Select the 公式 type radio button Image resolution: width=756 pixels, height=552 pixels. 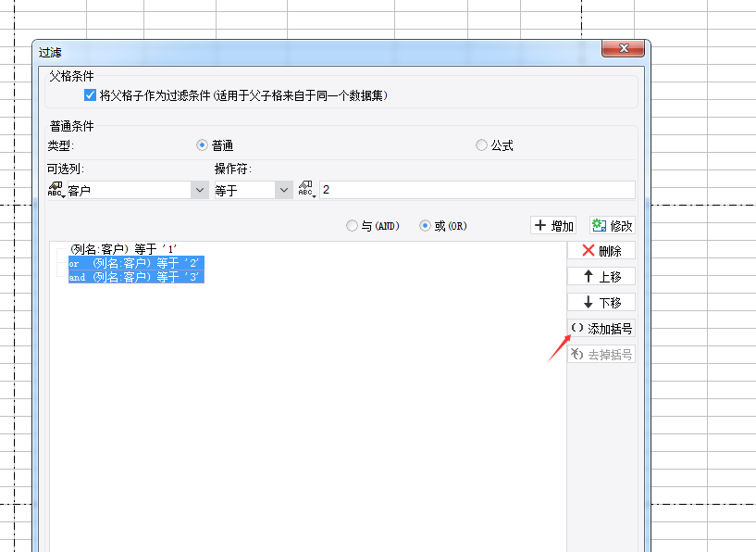tap(481, 144)
